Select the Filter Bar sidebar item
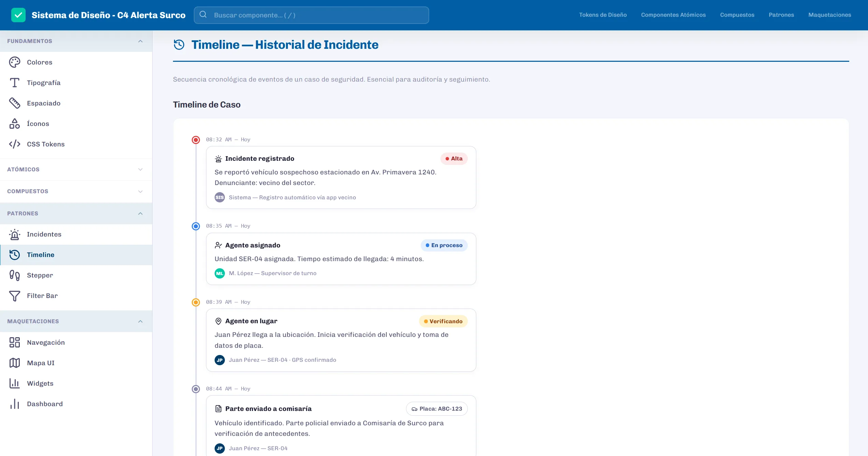 tap(76, 296)
